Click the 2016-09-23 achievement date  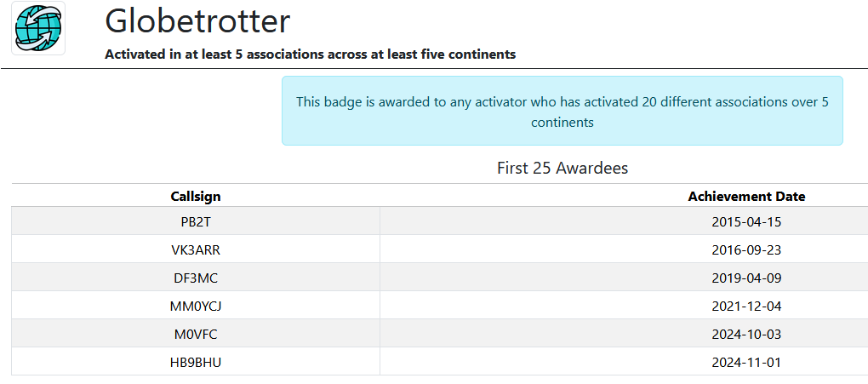746,250
